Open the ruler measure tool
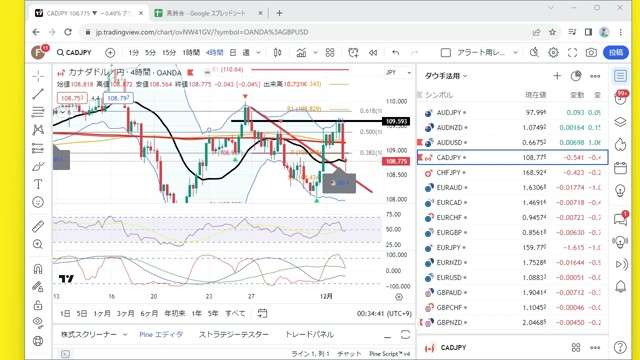This screenshot has width=640, height=360. [x=38, y=227]
